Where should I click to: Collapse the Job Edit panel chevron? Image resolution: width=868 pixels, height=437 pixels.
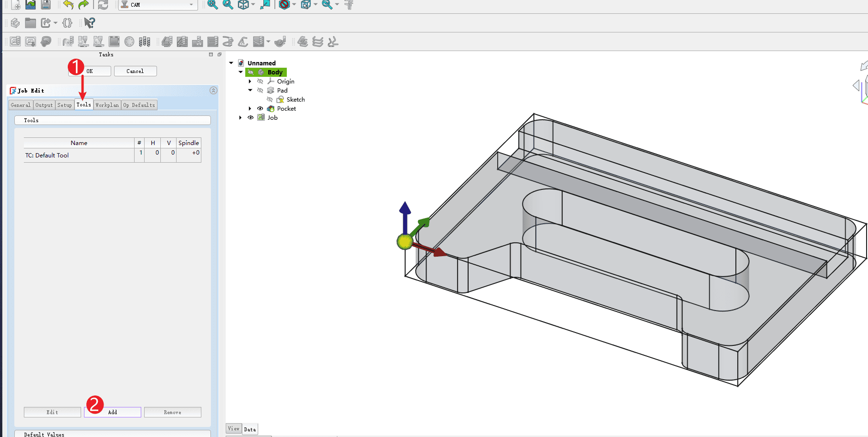(213, 91)
